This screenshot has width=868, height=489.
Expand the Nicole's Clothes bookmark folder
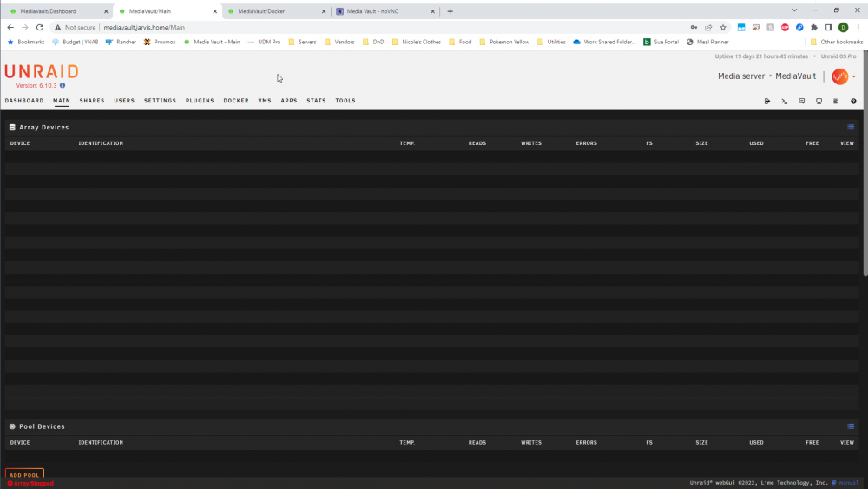pyautogui.click(x=417, y=42)
